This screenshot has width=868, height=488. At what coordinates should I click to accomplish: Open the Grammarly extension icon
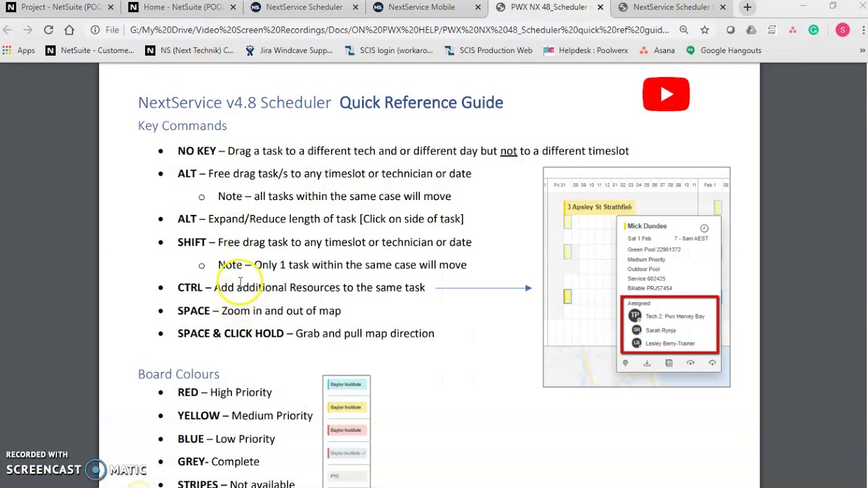814,30
